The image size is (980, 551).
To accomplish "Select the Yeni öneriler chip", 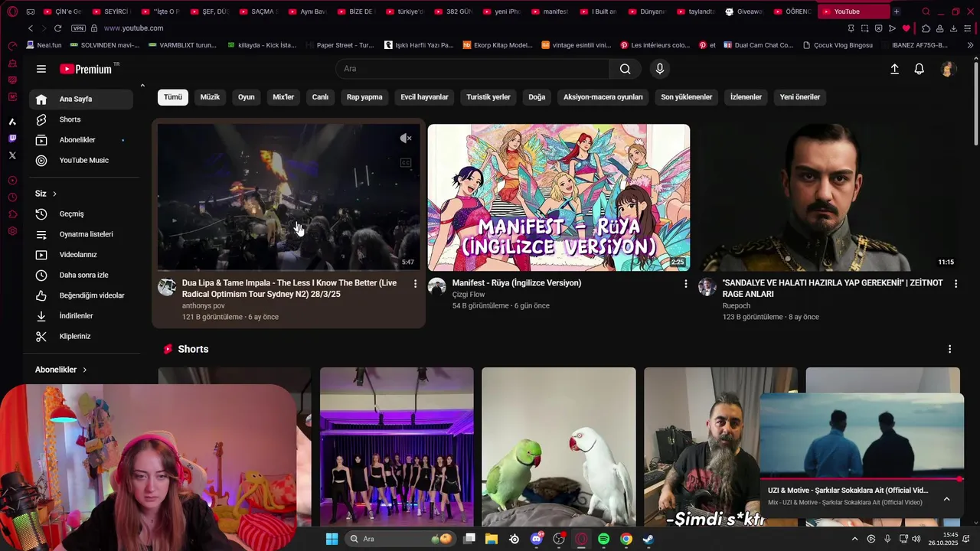I will [x=800, y=97].
